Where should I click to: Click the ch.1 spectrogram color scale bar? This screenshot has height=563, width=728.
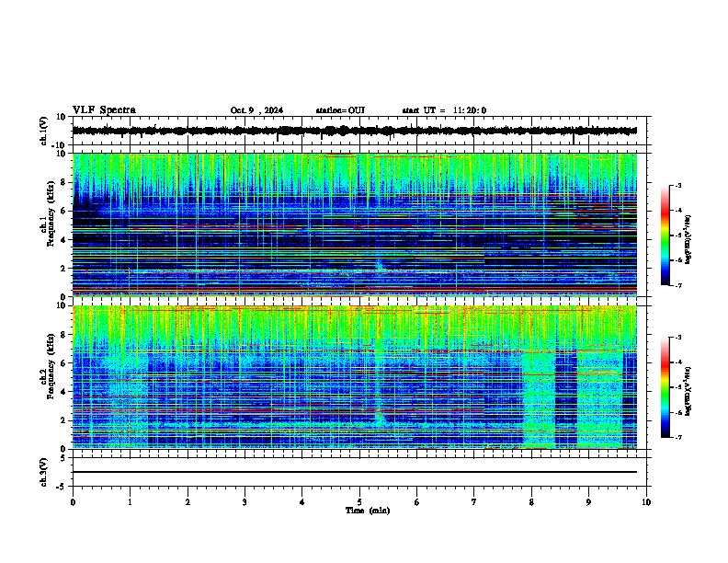point(665,236)
